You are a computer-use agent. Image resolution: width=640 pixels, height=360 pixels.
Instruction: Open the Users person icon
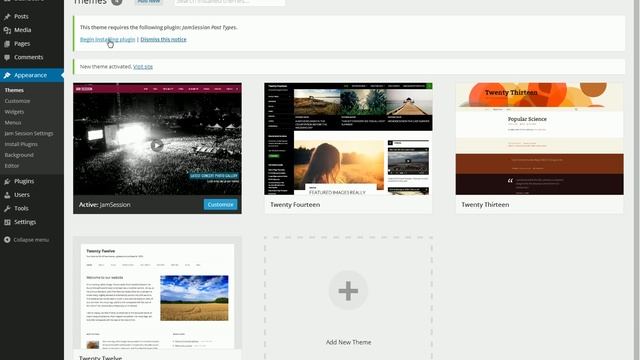click(7, 195)
